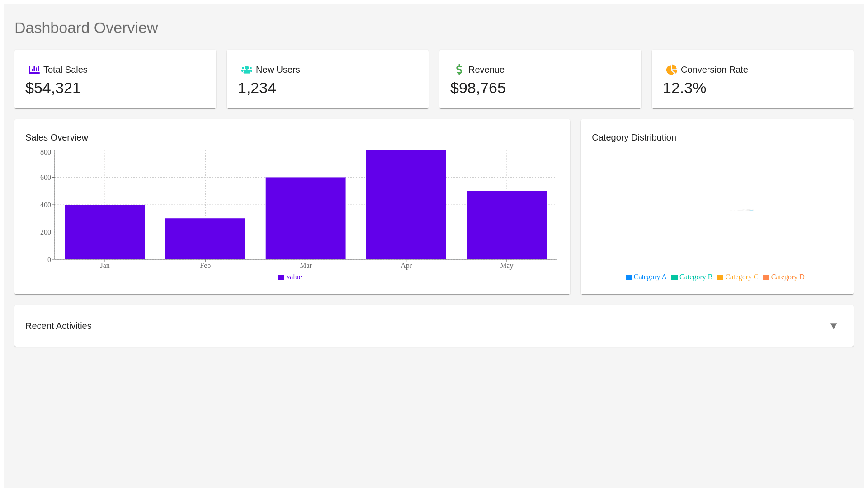Select the January sales bar

point(104,232)
